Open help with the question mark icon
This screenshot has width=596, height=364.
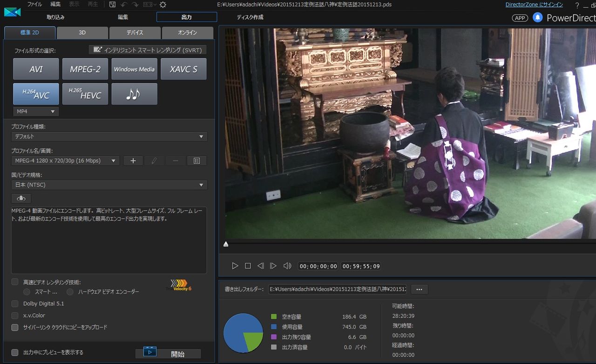577,5
